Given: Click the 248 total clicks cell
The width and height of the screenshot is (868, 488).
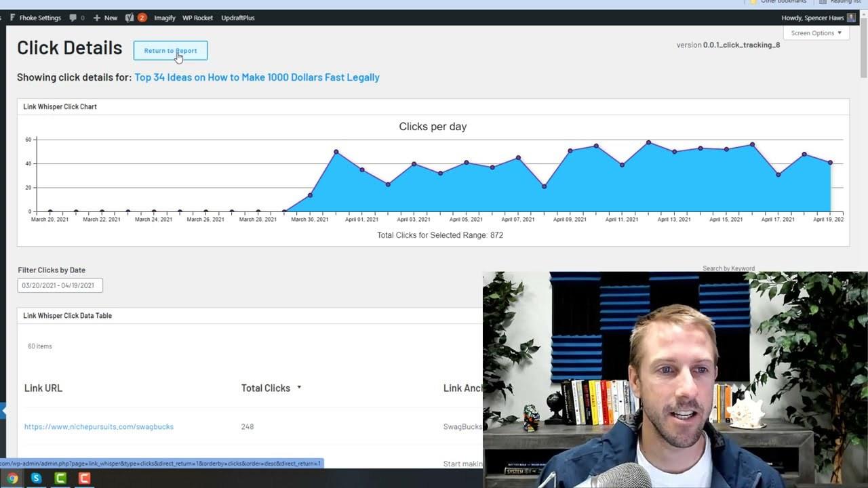Looking at the screenshot, I should (x=248, y=426).
